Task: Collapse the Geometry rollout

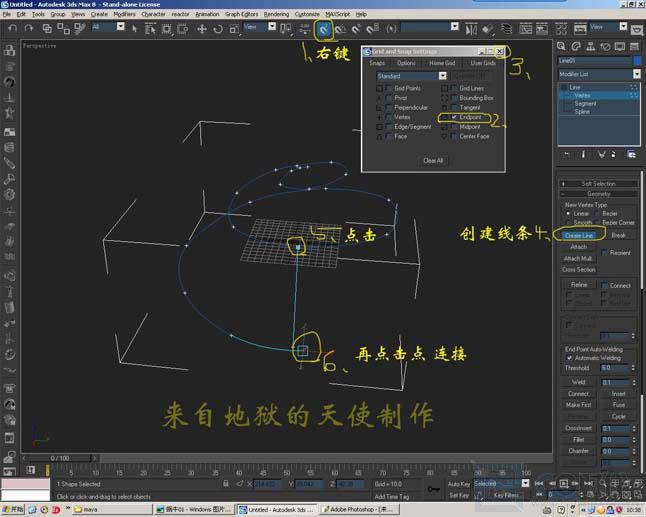Action: [x=598, y=194]
